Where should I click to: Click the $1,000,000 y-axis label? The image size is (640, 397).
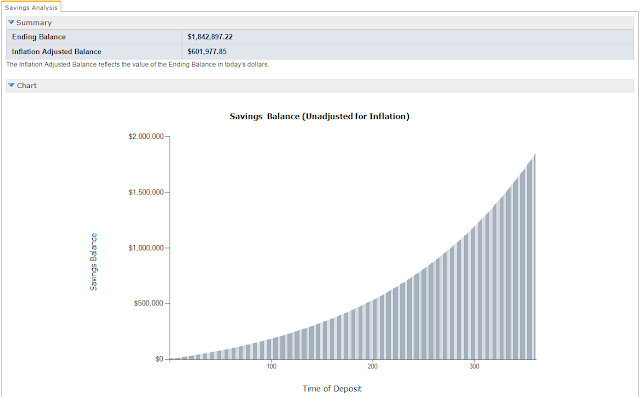pos(146,248)
